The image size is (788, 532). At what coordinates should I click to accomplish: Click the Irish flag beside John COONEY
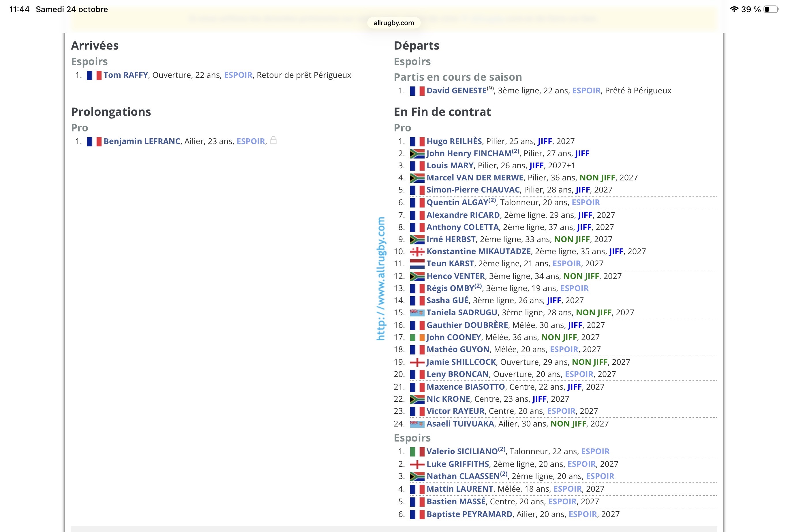[417, 337]
